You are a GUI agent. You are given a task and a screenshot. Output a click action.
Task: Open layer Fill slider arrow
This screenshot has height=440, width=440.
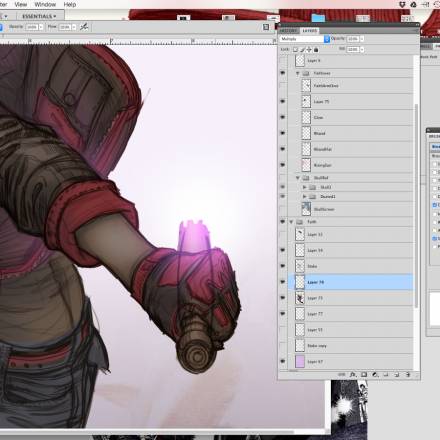[x=362, y=50]
